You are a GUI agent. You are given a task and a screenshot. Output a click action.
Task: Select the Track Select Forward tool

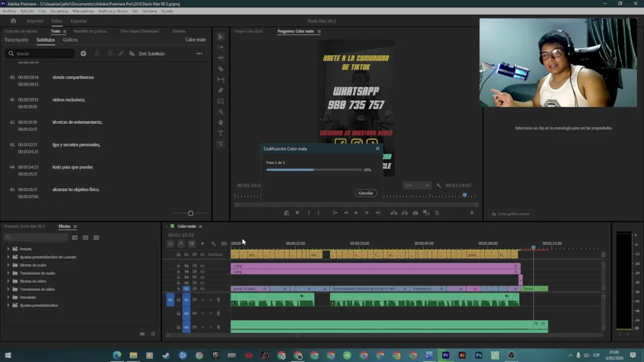pos(220,47)
